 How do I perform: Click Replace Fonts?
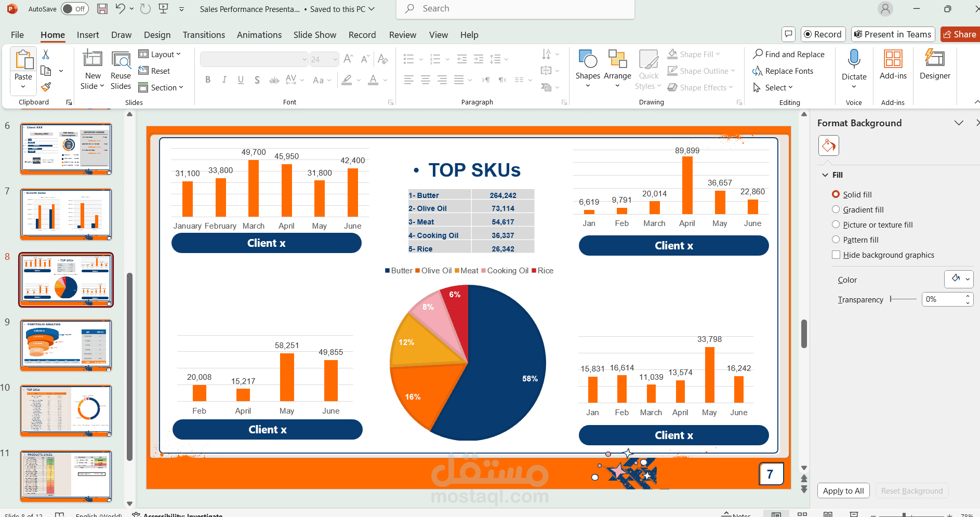(783, 71)
